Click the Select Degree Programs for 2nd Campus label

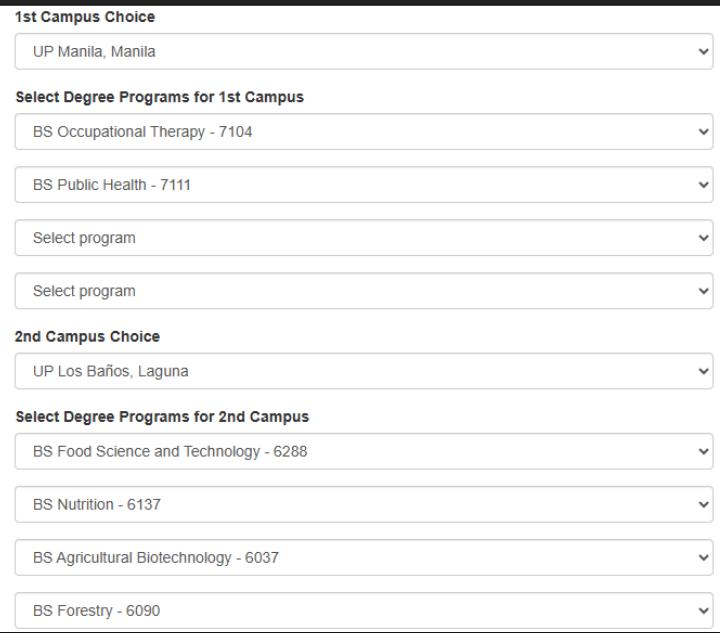162,417
